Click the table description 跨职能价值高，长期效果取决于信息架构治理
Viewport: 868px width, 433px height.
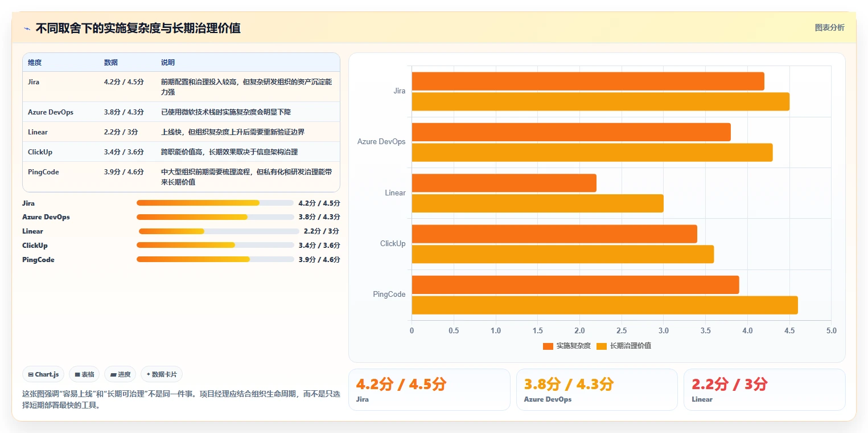tap(229, 152)
